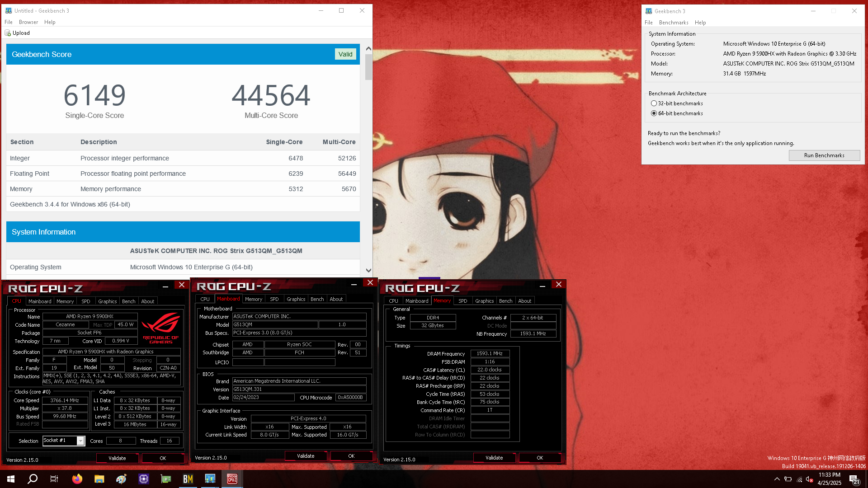Screen dimensions: 868x488
Task: Click the muted volume tray icon
Action: click(x=810, y=479)
